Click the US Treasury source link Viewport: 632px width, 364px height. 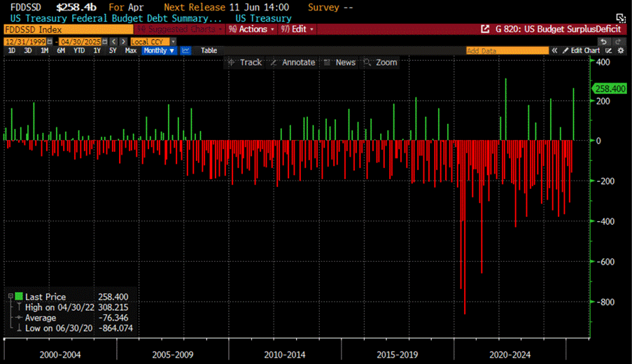pos(263,18)
